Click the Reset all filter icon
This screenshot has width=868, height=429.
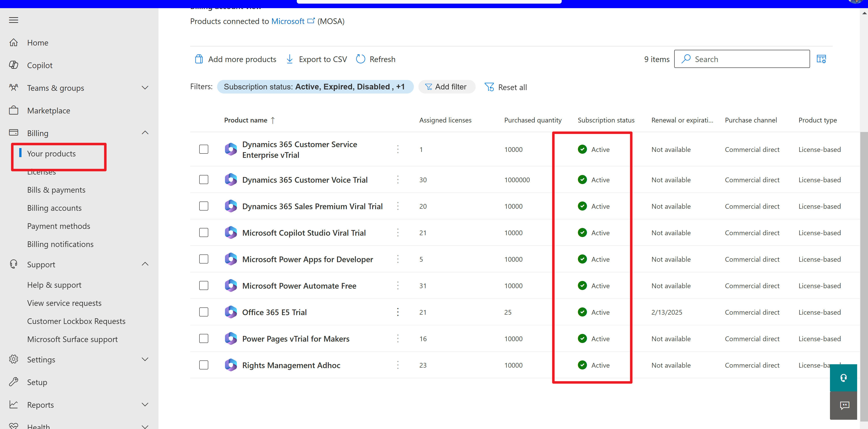(x=489, y=87)
